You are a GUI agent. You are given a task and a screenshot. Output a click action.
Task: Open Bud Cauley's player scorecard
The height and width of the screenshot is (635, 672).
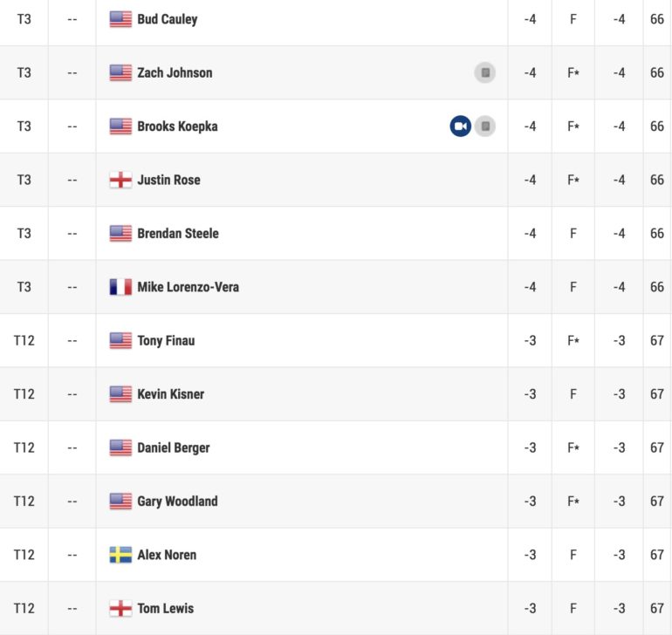[x=168, y=19]
